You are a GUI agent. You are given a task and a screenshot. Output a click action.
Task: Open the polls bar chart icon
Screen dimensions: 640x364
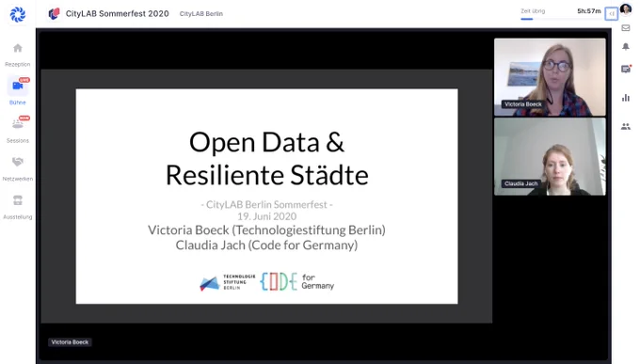pos(626,98)
